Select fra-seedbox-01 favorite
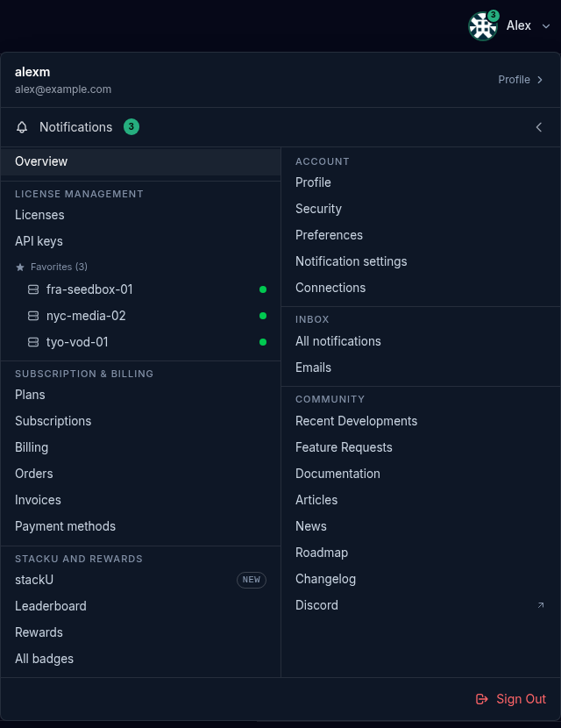561x728 pixels. 140,289
